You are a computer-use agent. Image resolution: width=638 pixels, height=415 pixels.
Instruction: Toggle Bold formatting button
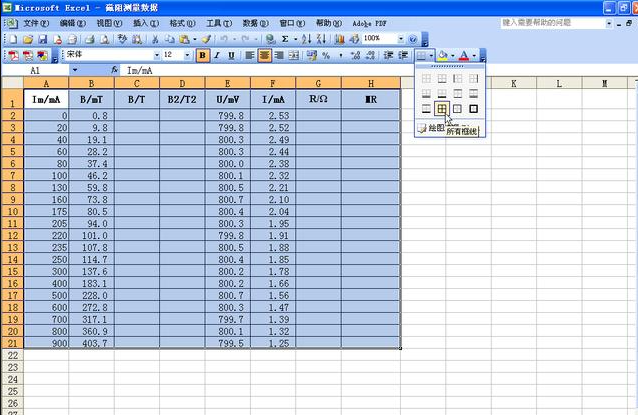[202, 56]
